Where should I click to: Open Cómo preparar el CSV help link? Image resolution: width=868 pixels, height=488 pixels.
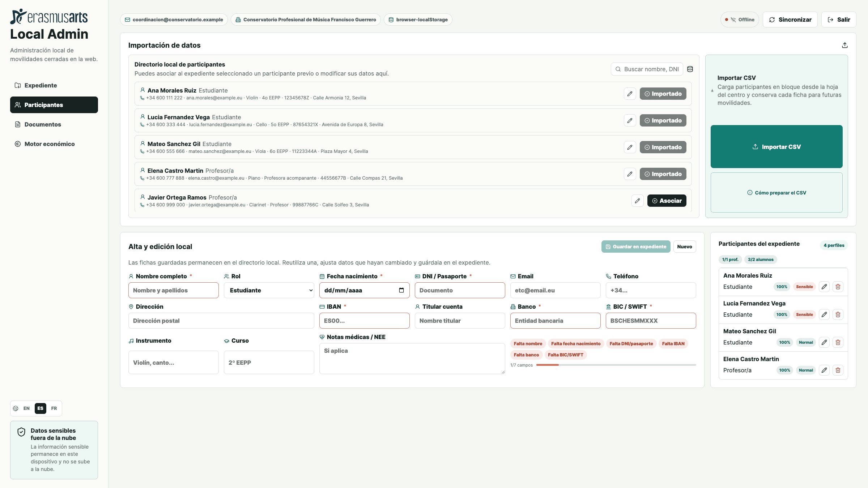coord(776,193)
